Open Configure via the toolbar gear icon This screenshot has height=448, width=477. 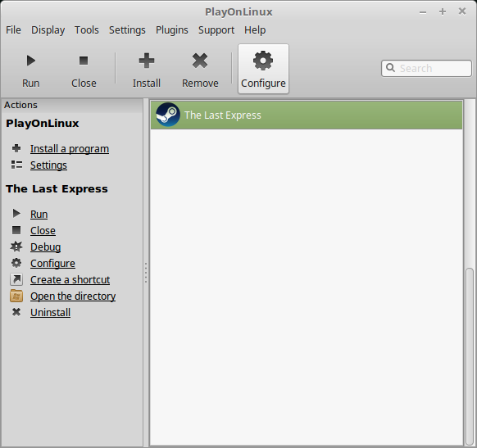coord(263,61)
